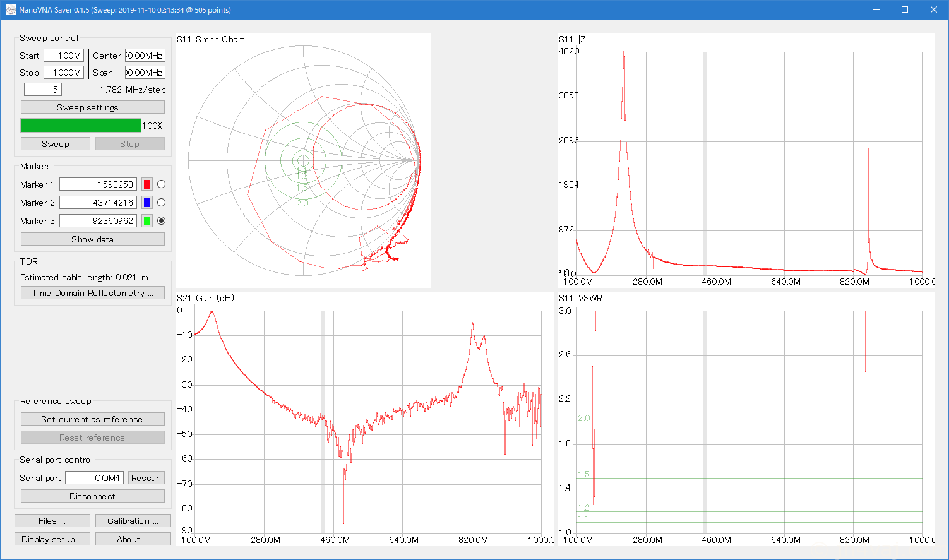The height and width of the screenshot is (560, 949).
Task: Click the Serial port COM4 field
Action: 94,478
